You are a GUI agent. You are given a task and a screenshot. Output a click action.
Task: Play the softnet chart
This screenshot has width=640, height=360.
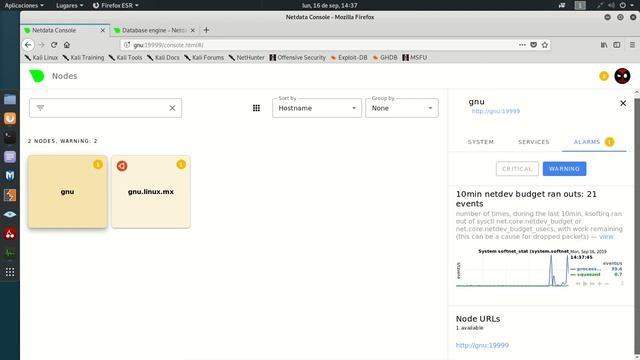[585, 284]
